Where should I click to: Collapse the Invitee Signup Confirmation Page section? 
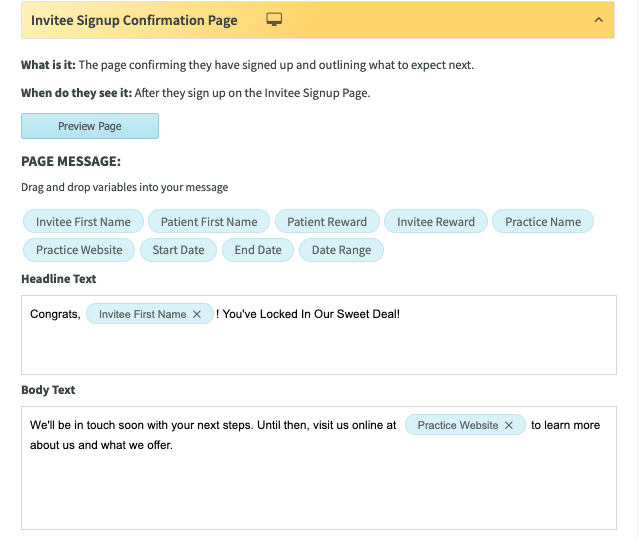[598, 20]
